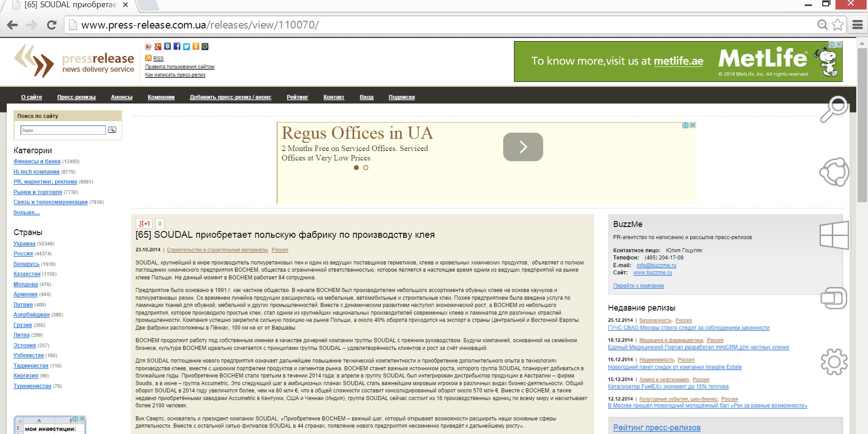Image resolution: width=868 pixels, height=434 pixels.
Task: Focus the site search input field
Action: 63,130
